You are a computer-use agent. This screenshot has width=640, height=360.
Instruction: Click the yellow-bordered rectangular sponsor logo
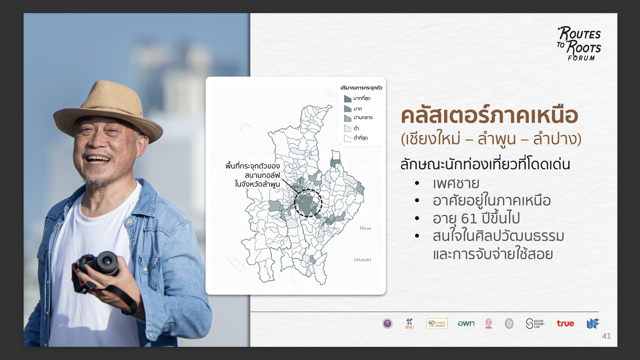point(437,323)
